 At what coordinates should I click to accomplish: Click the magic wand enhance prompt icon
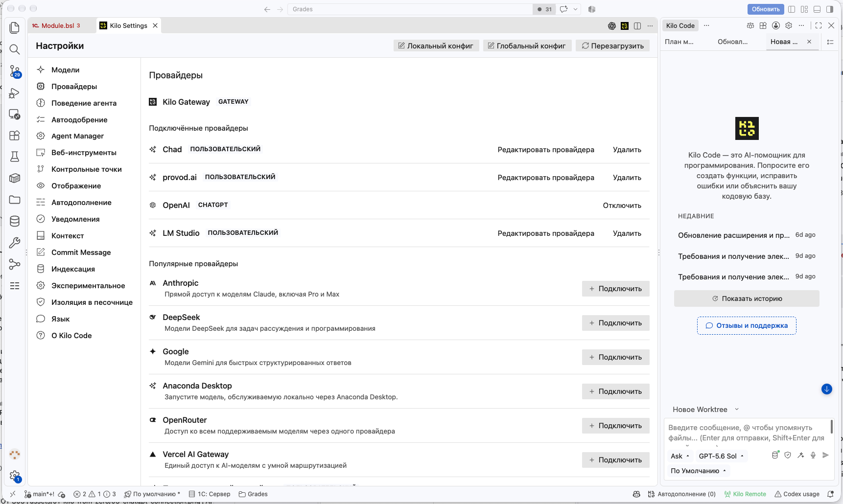[800, 455]
